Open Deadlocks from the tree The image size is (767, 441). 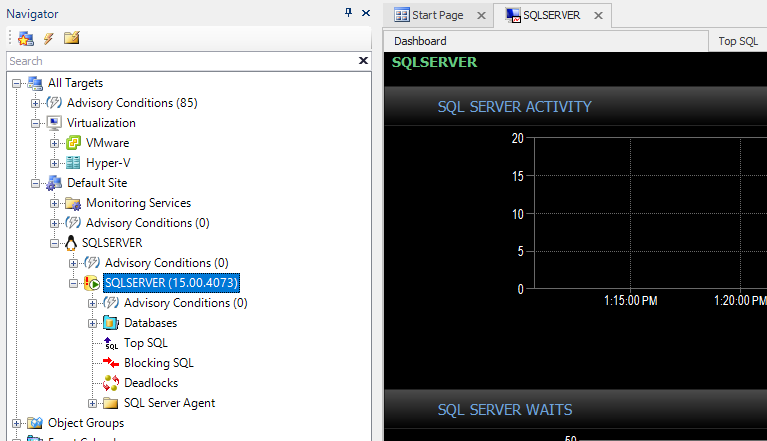click(151, 383)
